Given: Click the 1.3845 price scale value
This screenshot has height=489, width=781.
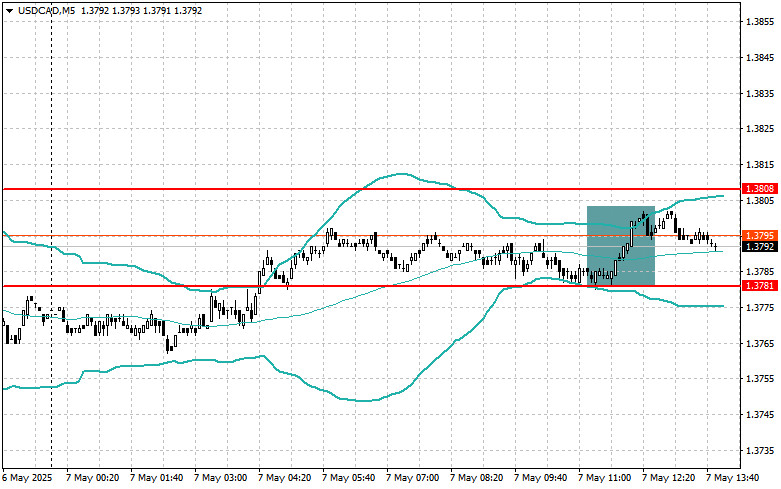Looking at the screenshot, I should 760,58.
